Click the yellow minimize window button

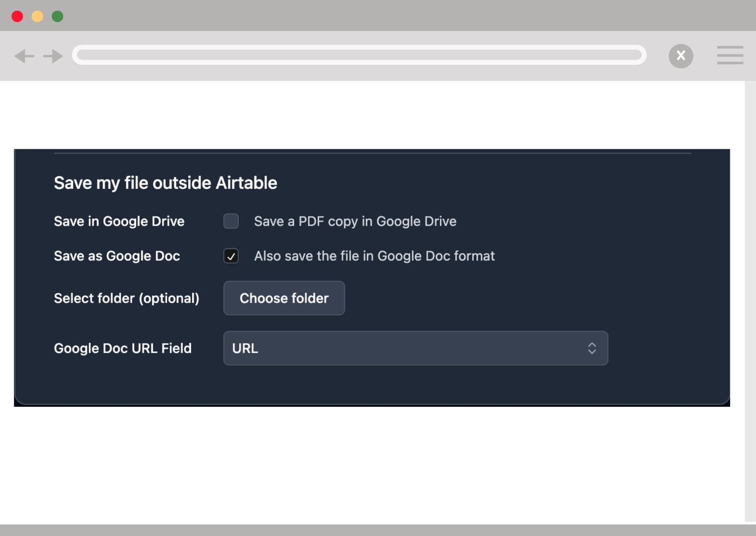tap(38, 16)
